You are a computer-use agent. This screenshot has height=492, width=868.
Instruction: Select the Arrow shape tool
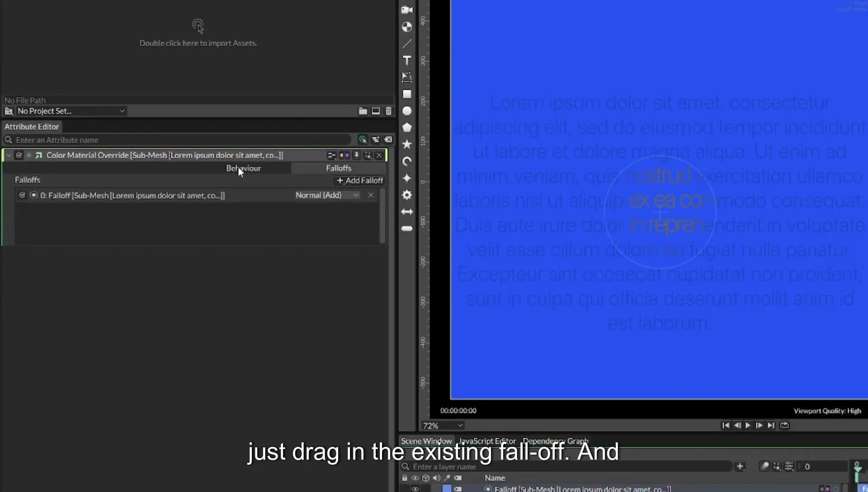(x=407, y=212)
